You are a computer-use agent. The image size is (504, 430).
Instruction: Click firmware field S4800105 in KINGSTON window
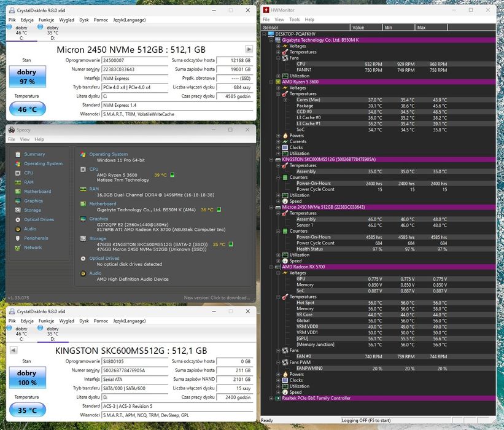click(134, 361)
